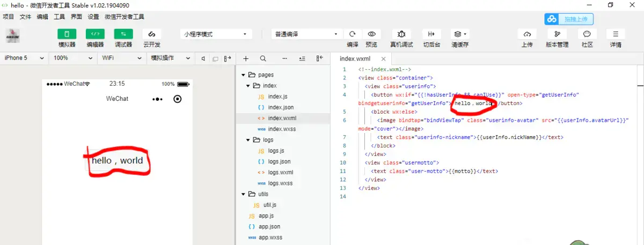This screenshot has width=644, height=245.
Task: Open the 文件 menu
Action: click(25, 17)
